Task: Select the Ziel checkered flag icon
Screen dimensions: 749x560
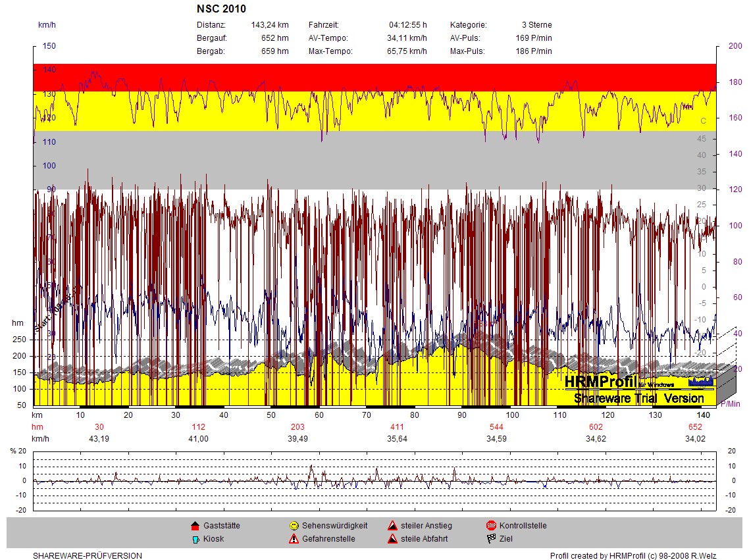Action: point(490,539)
